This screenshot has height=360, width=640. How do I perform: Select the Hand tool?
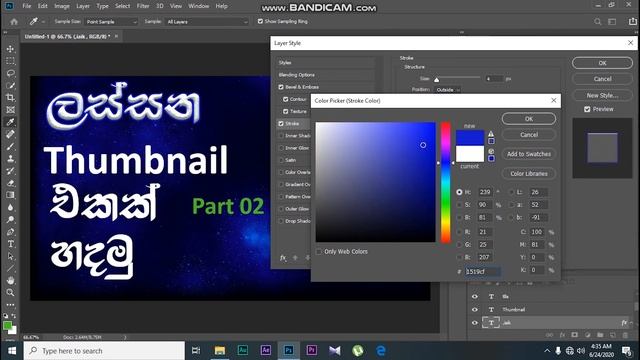coord(10,280)
